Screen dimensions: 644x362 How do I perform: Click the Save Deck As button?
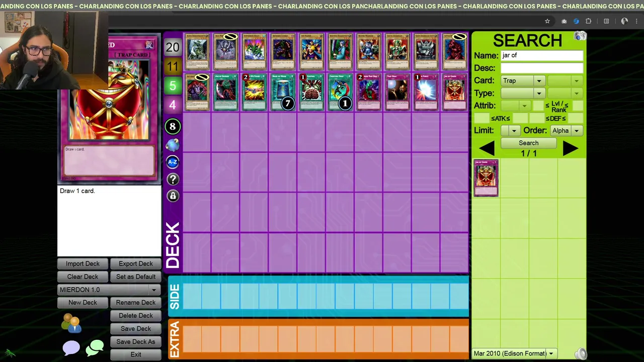pos(136,342)
